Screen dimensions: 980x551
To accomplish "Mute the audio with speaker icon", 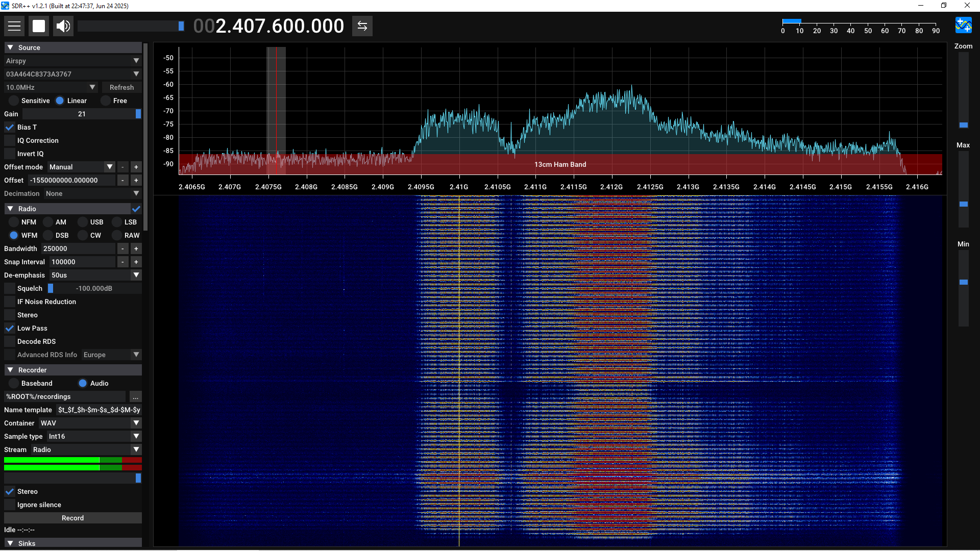I will coord(63,26).
